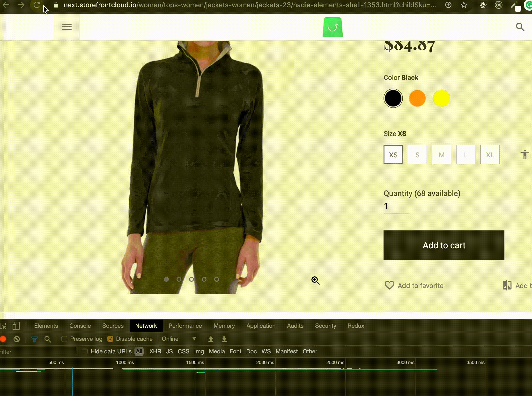
Task: Open the Audits tab
Action: (x=295, y=326)
